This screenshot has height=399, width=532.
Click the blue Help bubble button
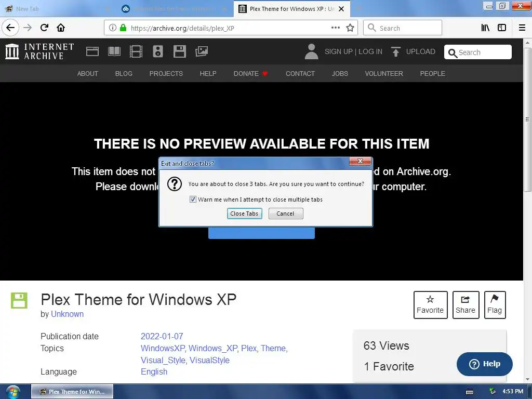coord(485,364)
